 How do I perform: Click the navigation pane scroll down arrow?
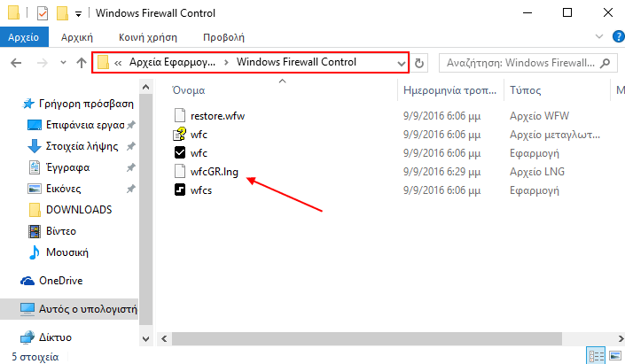pyautogui.click(x=146, y=339)
